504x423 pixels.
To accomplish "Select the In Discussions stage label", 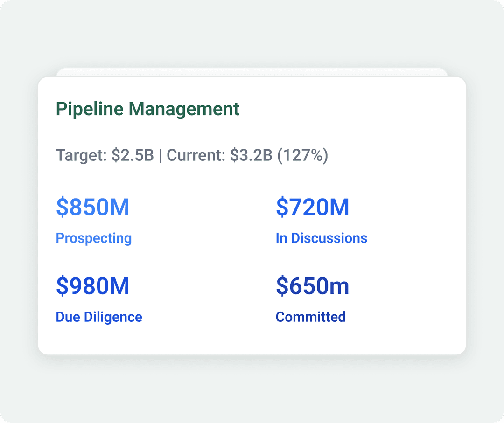I will [321, 238].
